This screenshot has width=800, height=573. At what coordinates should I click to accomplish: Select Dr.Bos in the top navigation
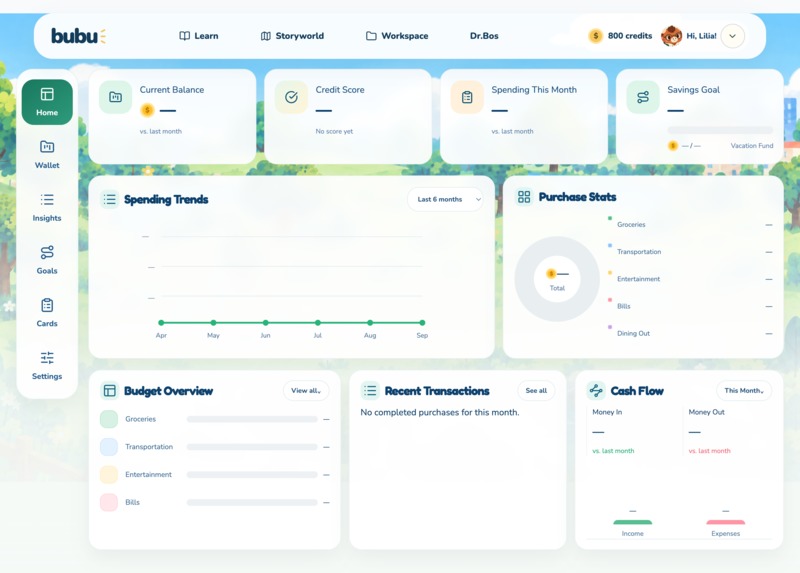point(484,36)
